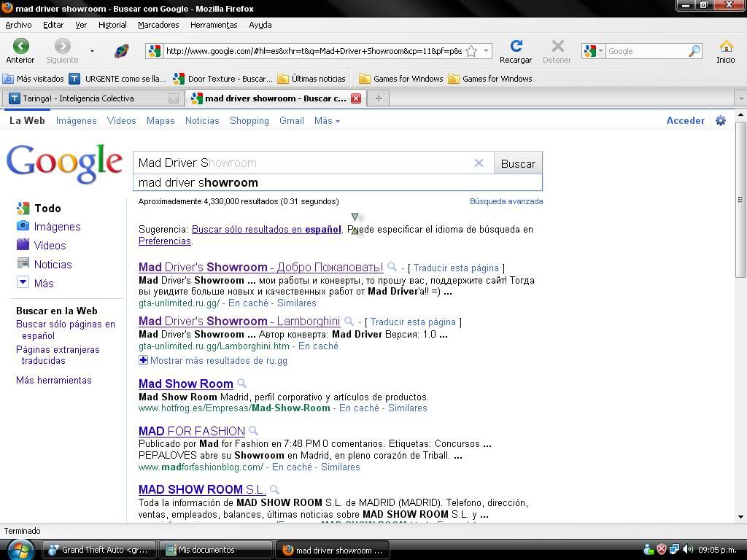The image size is (747, 560).
Task: Open the Más visitados bookmark folder
Action: pyautogui.click(x=34, y=79)
